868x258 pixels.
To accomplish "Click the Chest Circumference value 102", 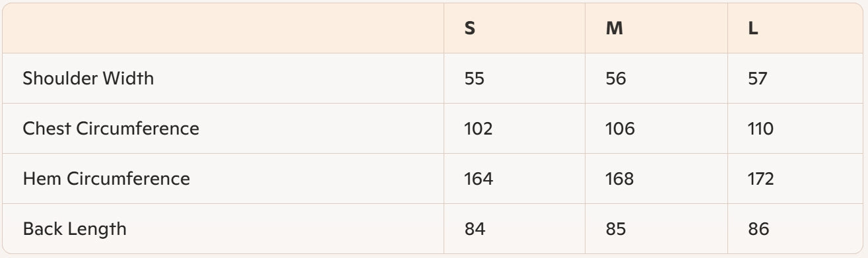I will 479,129.
